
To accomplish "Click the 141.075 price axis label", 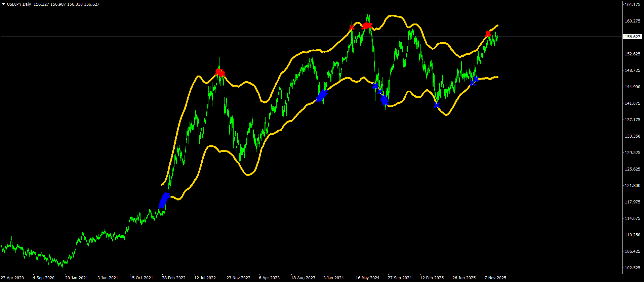I will (x=632, y=103).
